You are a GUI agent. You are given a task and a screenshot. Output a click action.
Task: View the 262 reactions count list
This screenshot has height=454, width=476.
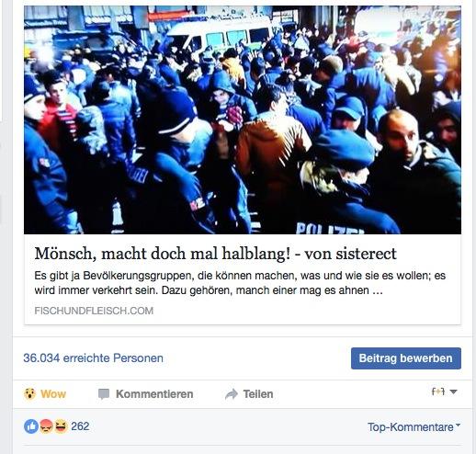[80, 426]
